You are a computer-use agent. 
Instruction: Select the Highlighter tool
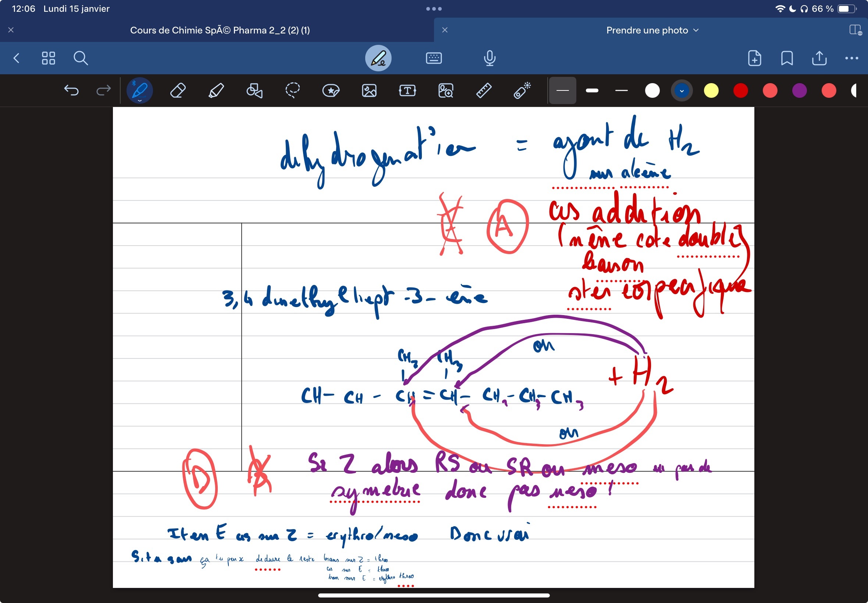point(216,91)
